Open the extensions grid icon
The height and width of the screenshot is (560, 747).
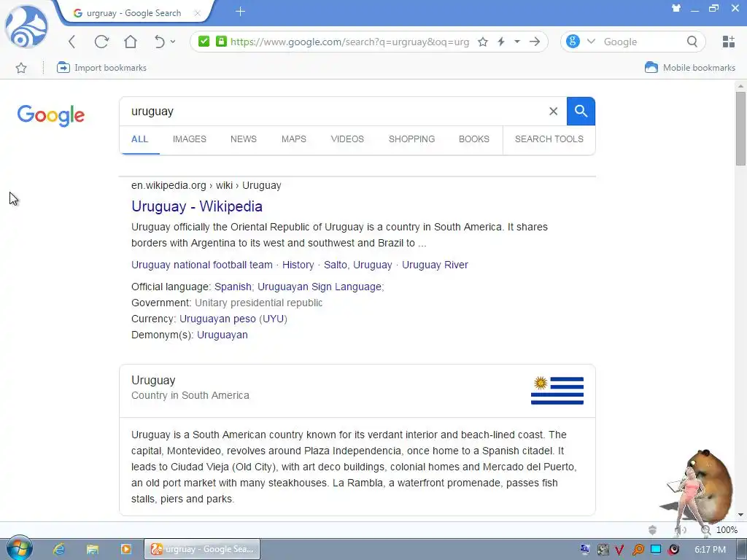729,42
